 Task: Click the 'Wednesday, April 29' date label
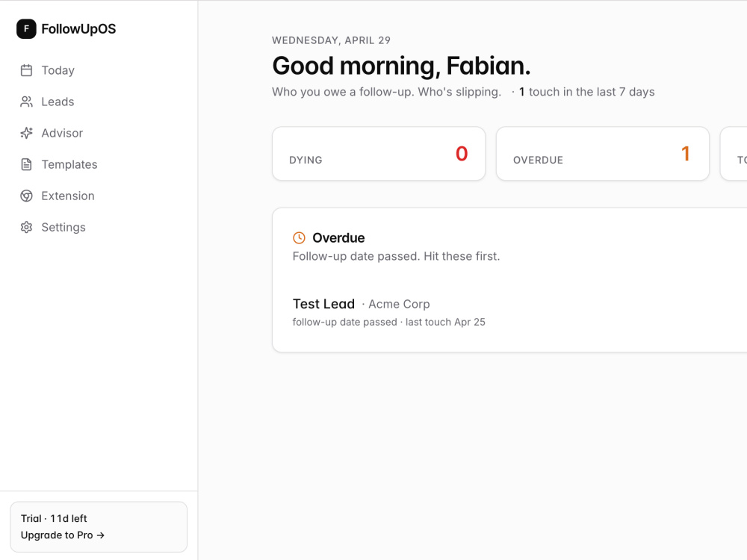(x=331, y=40)
